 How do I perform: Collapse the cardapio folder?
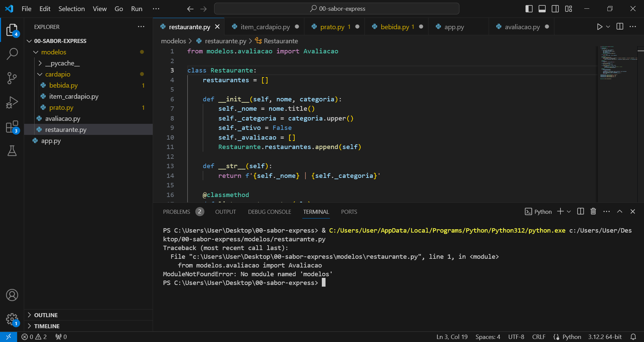click(88, 74)
